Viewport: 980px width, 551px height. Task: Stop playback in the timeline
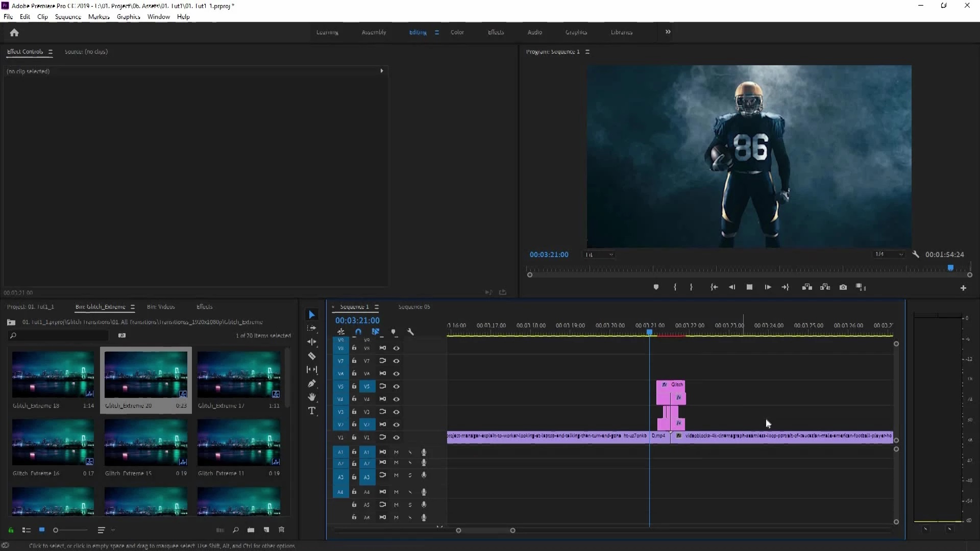click(x=750, y=287)
